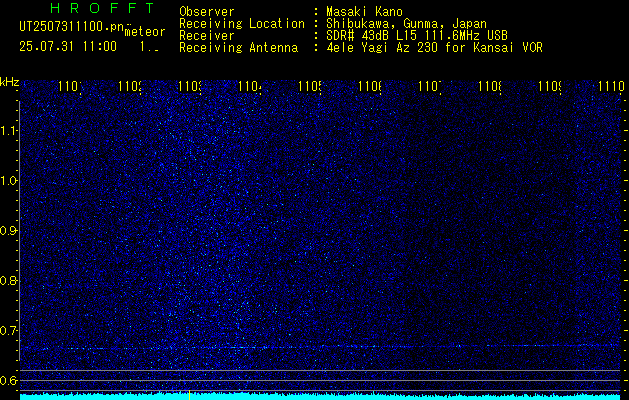
Task: Click the 0.9 kHz frequency axis label
Action: click(x=8, y=231)
